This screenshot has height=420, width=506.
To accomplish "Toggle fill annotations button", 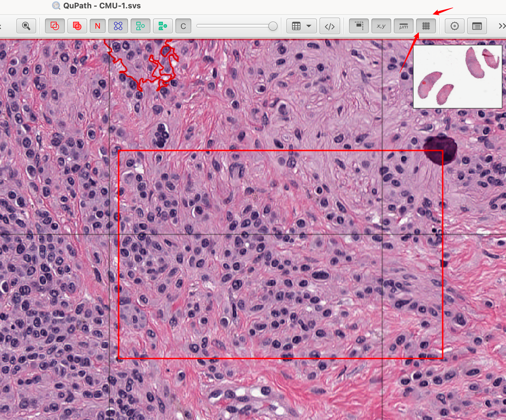I will [x=77, y=26].
